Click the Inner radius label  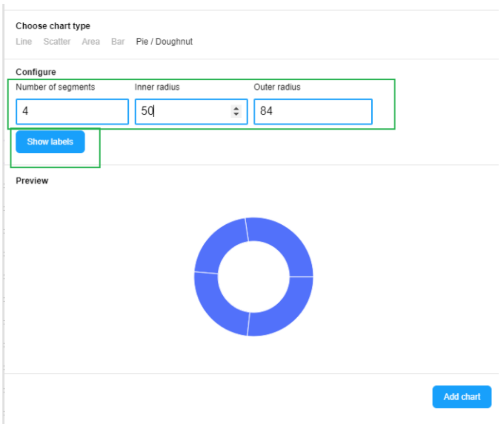[157, 87]
